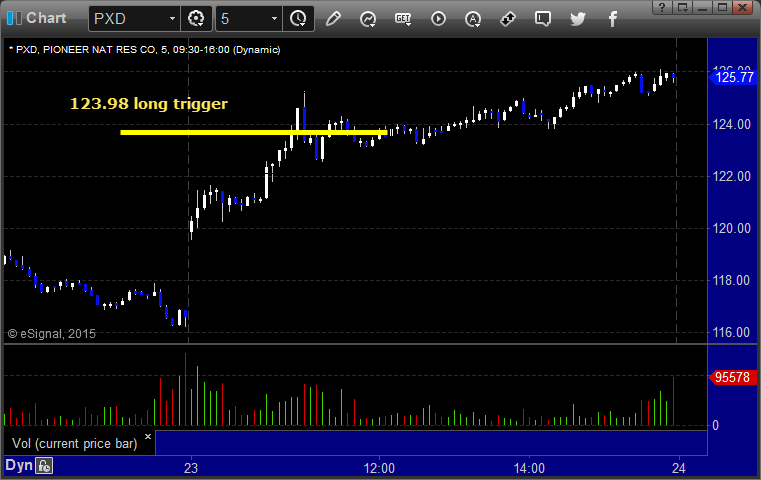The image size is (761, 480).
Task: Click the volume scale 0 label
Action: [x=715, y=426]
